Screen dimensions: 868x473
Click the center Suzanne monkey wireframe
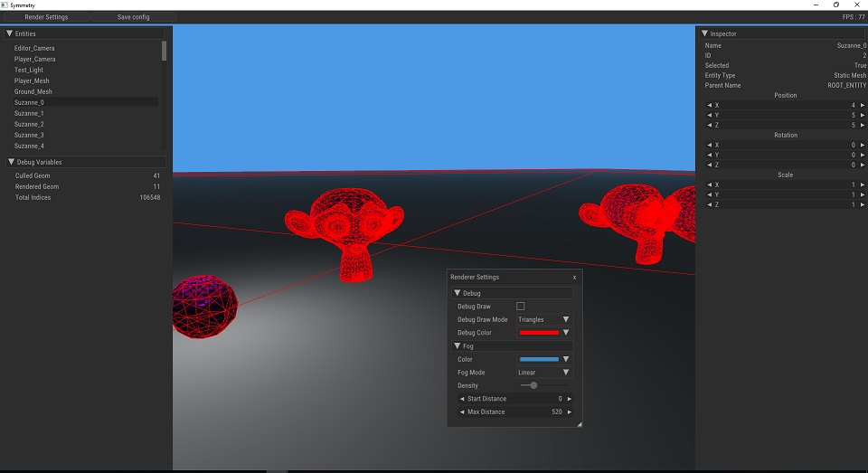click(x=344, y=233)
